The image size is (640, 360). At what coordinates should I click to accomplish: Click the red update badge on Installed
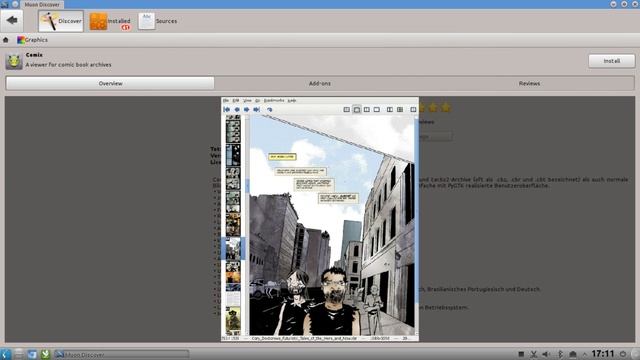125,27
